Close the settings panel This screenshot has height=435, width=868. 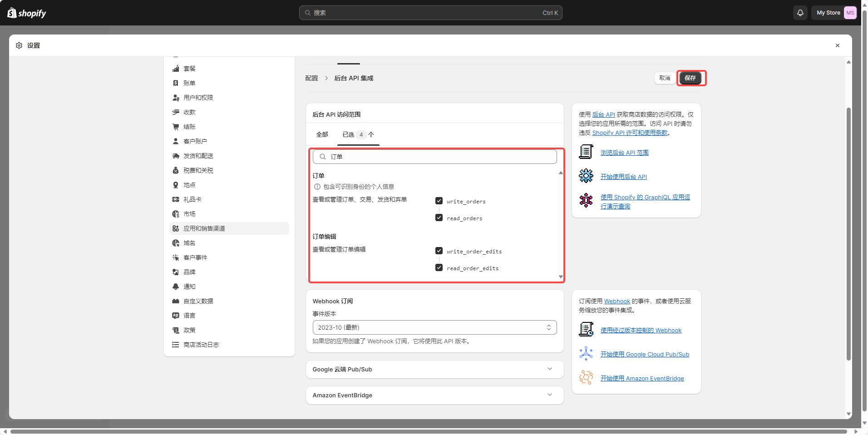(x=838, y=45)
